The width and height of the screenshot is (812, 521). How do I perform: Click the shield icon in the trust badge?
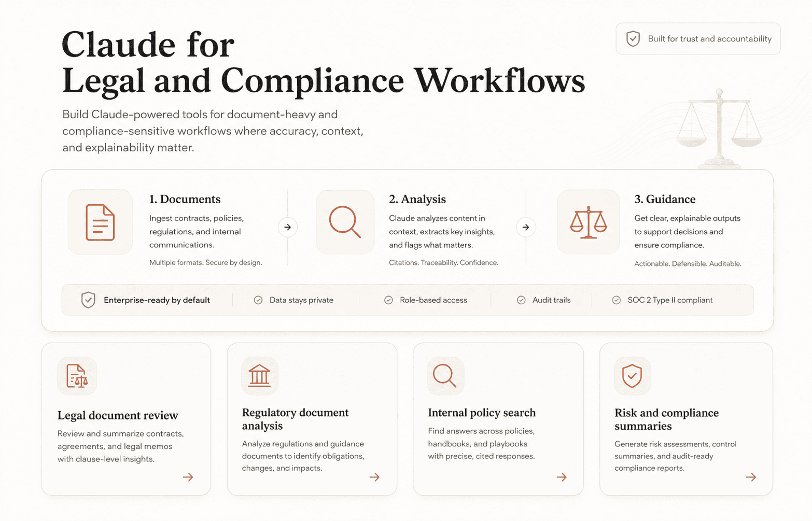pyautogui.click(x=633, y=39)
